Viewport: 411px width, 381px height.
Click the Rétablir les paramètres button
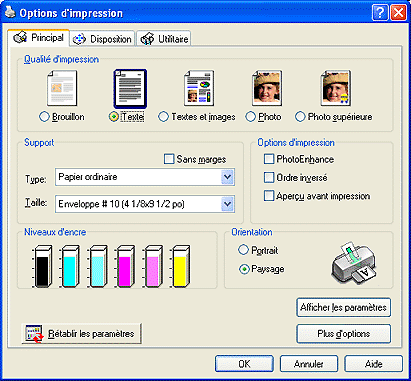82,333
